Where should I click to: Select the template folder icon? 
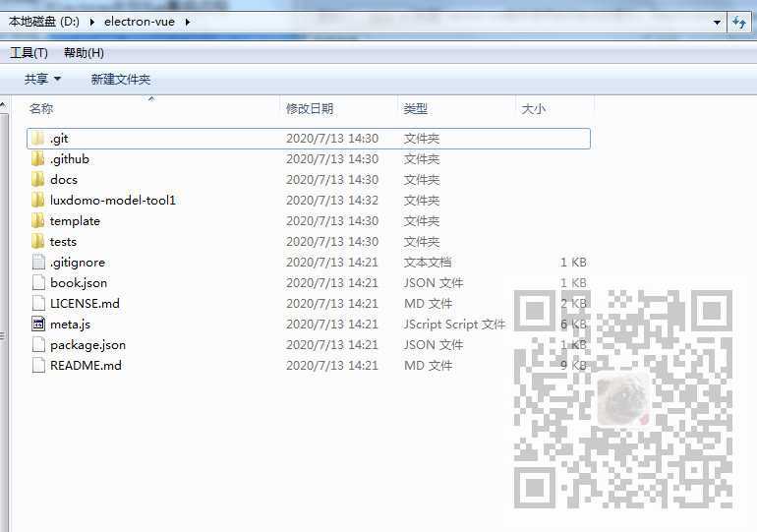point(37,221)
